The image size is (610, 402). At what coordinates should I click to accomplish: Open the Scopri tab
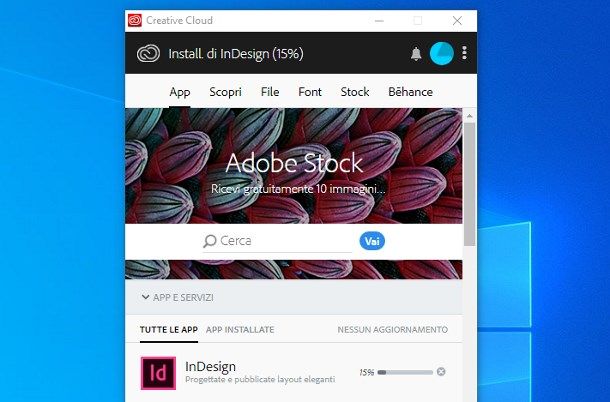pos(225,92)
